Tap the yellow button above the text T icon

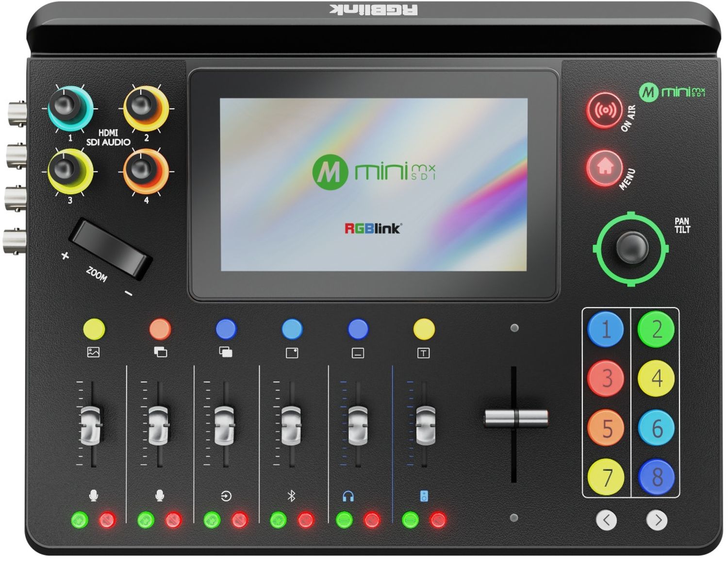(x=424, y=329)
